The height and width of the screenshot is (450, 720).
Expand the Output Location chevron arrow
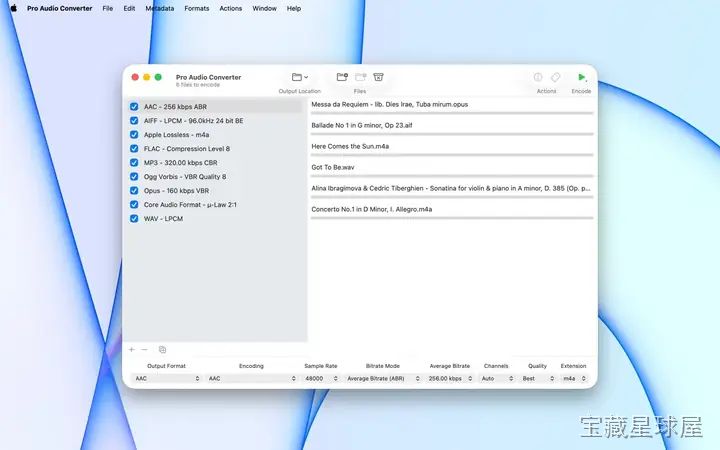click(306, 78)
